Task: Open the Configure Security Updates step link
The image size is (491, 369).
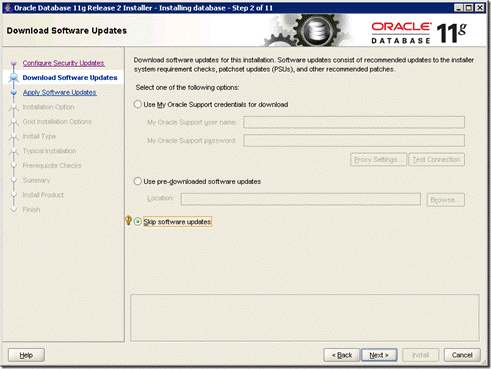Action: click(63, 63)
